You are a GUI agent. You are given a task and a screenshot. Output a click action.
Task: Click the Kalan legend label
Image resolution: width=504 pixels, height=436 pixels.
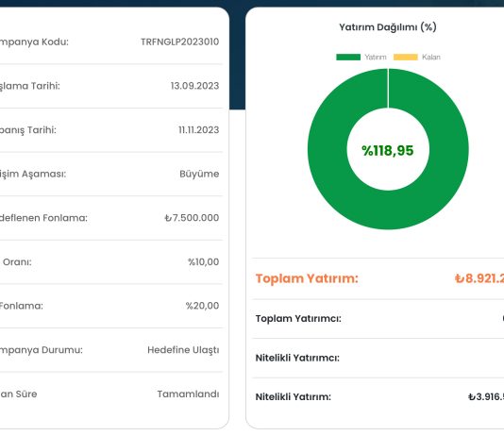(431, 58)
